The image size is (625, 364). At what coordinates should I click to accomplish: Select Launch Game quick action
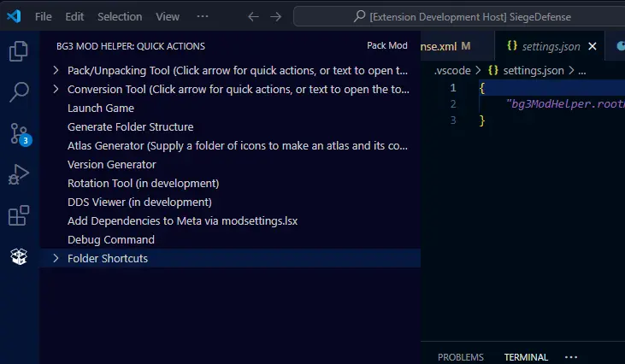(101, 109)
